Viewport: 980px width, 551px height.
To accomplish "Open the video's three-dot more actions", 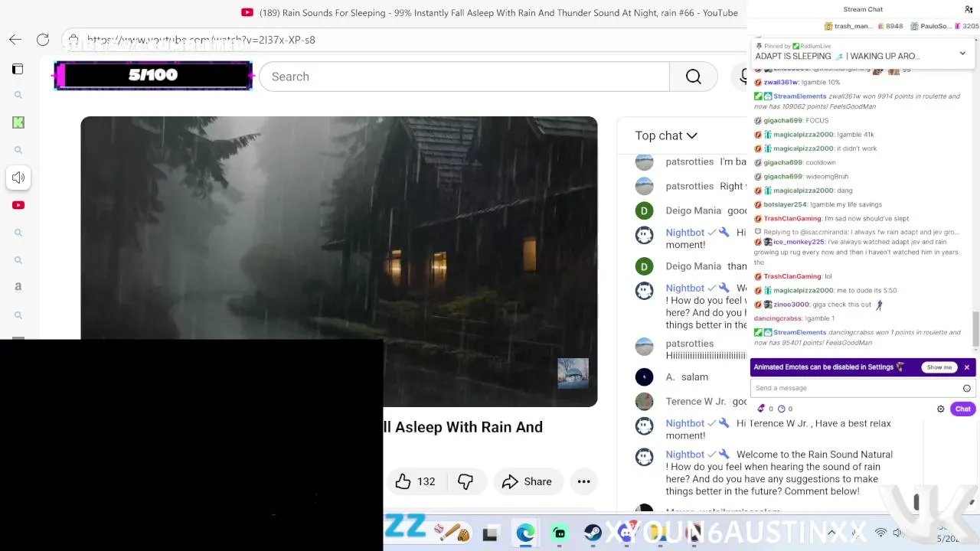I will click(583, 481).
